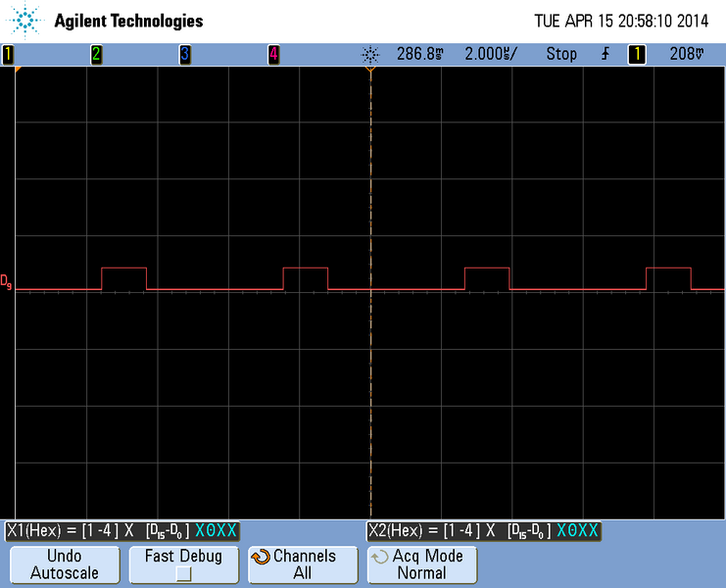Open the Channels All selector softkey

[x=302, y=564]
